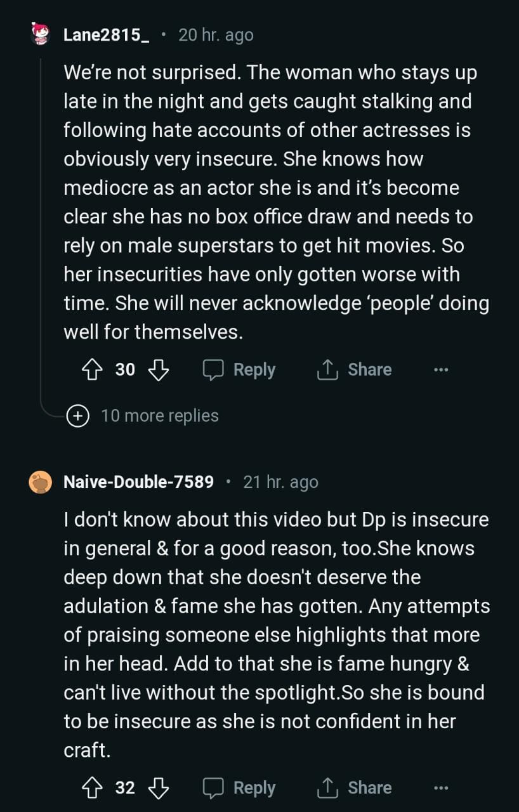
Task: Open the Lane2815_ username profile link
Action: (x=106, y=35)
